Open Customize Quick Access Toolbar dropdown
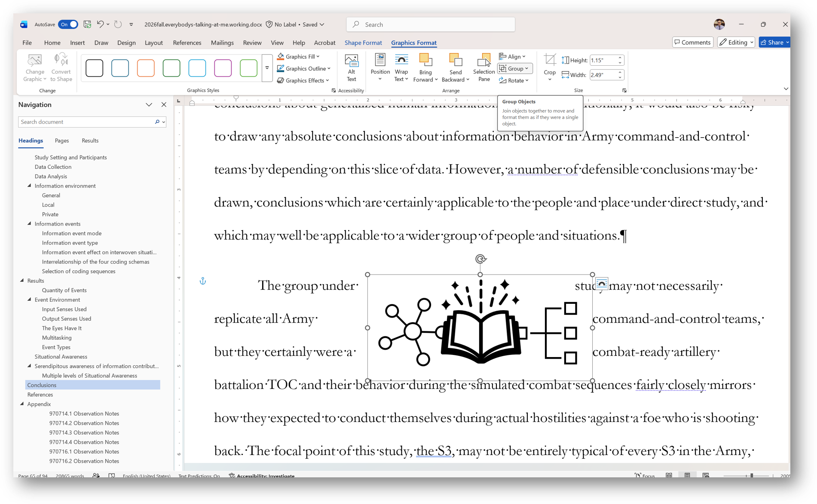Viewport: 817px width, 504px height. (131, 24)
